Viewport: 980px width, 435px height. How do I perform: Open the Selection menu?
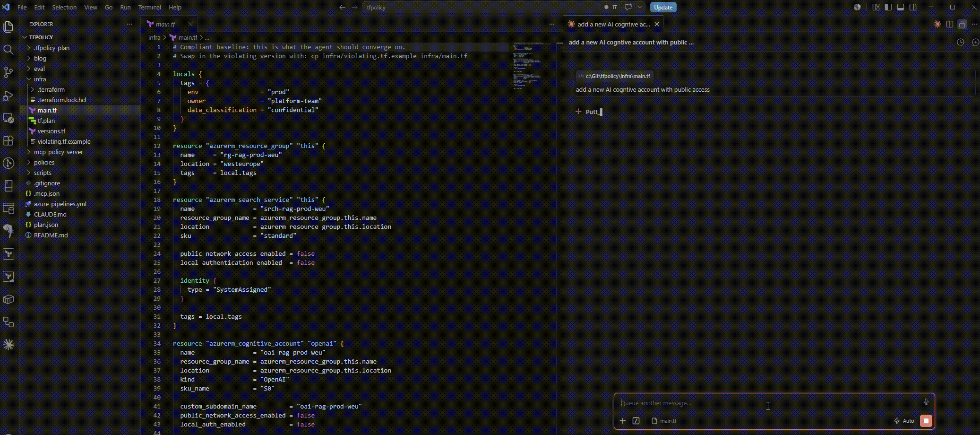pyautogui.click(x=64, y=7)
